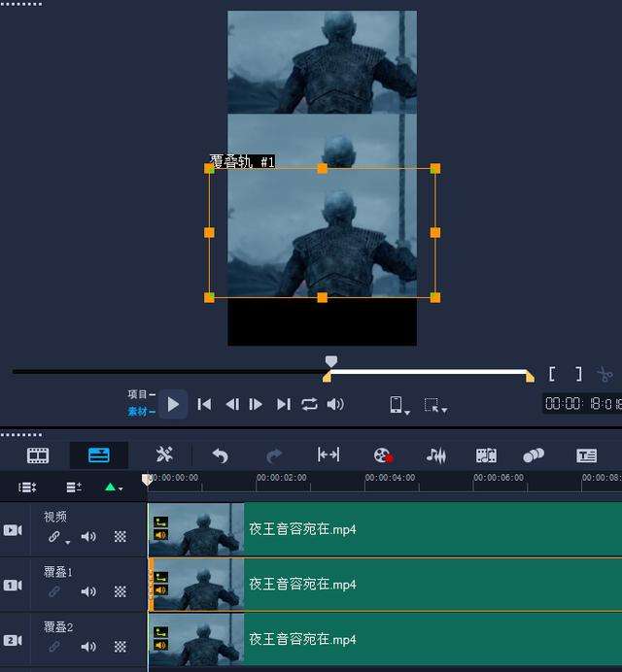
Task: Click left-middle handle of overlay box
Action: pyautogui.click(x=209, y=233)
